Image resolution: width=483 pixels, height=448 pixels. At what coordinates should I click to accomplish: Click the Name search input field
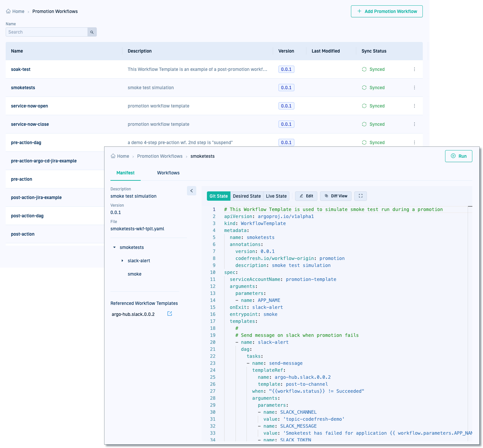click(47, 32)
